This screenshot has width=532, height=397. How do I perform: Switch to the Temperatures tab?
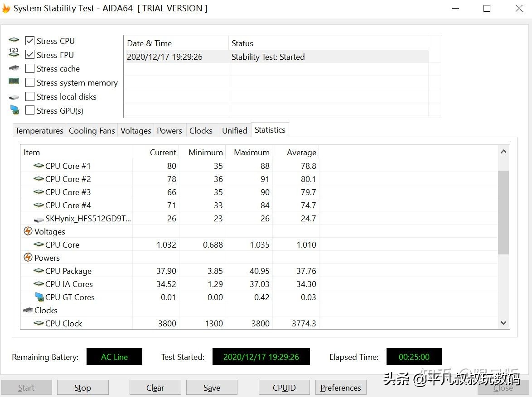click(39, 130)
